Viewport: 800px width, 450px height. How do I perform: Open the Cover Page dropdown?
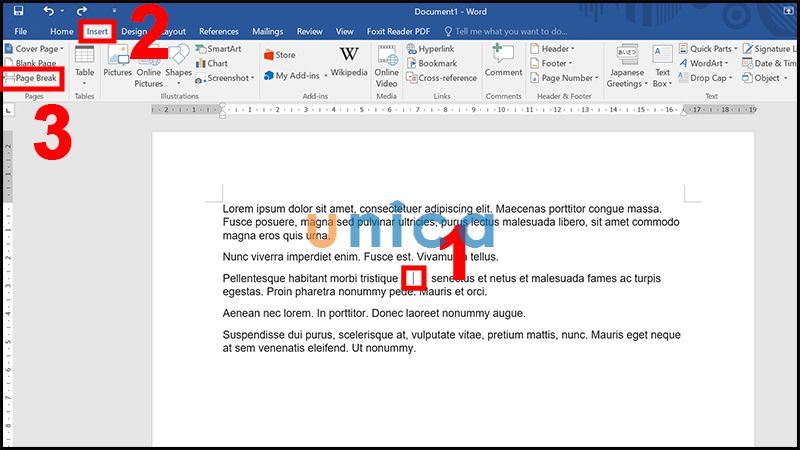pyautogui.click(x=35, y=48)
